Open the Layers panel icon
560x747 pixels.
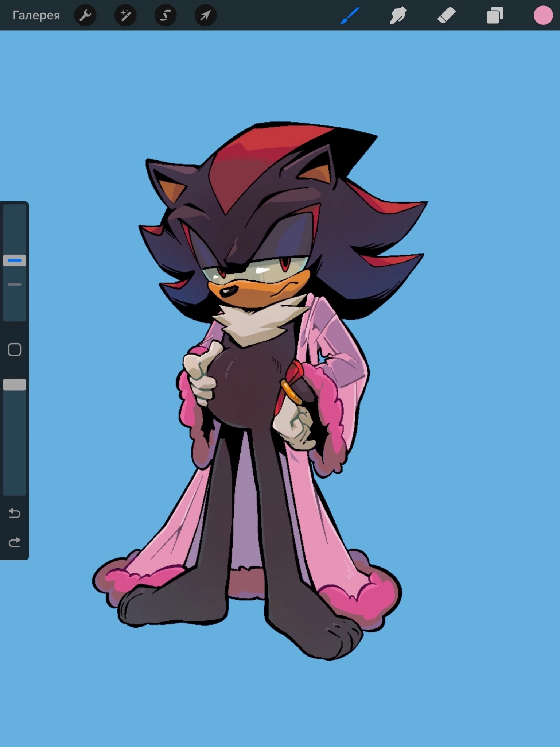pyautogui.click(x=495, y=15)
